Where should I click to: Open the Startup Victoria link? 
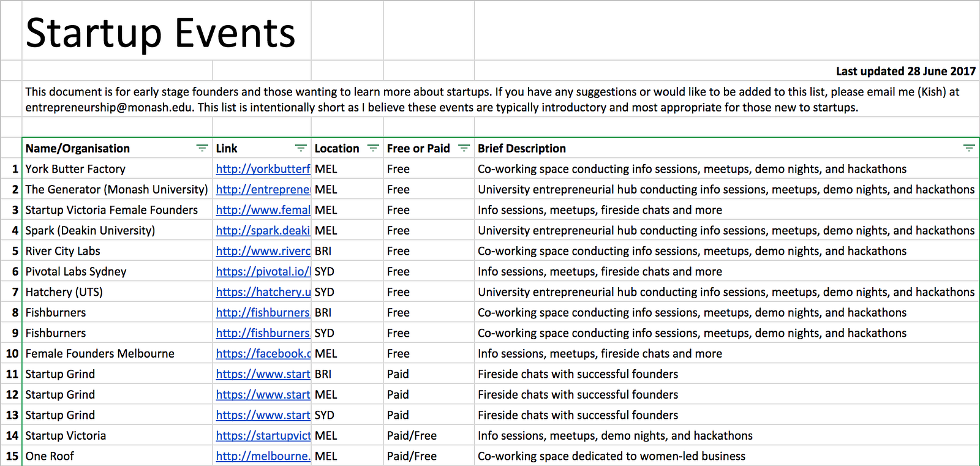click(263, 436)
